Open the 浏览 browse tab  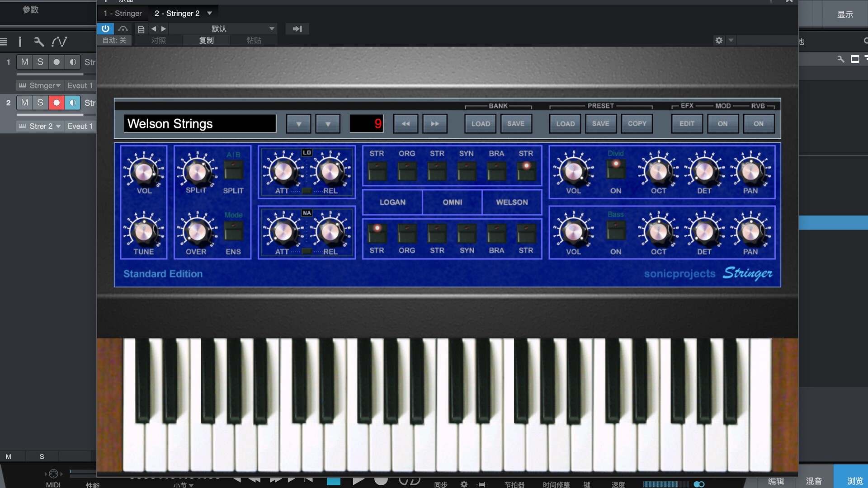click(x=854, y=481)
